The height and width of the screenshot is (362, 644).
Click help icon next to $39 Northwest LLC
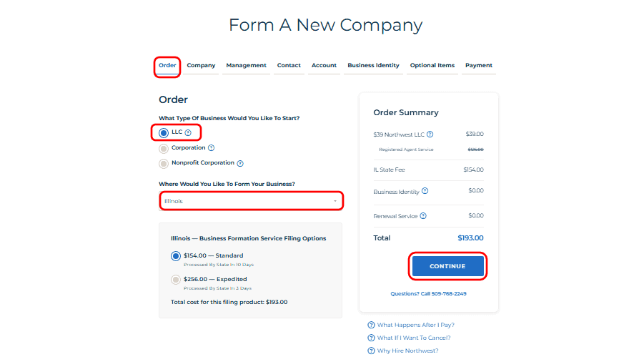[430, 134]
